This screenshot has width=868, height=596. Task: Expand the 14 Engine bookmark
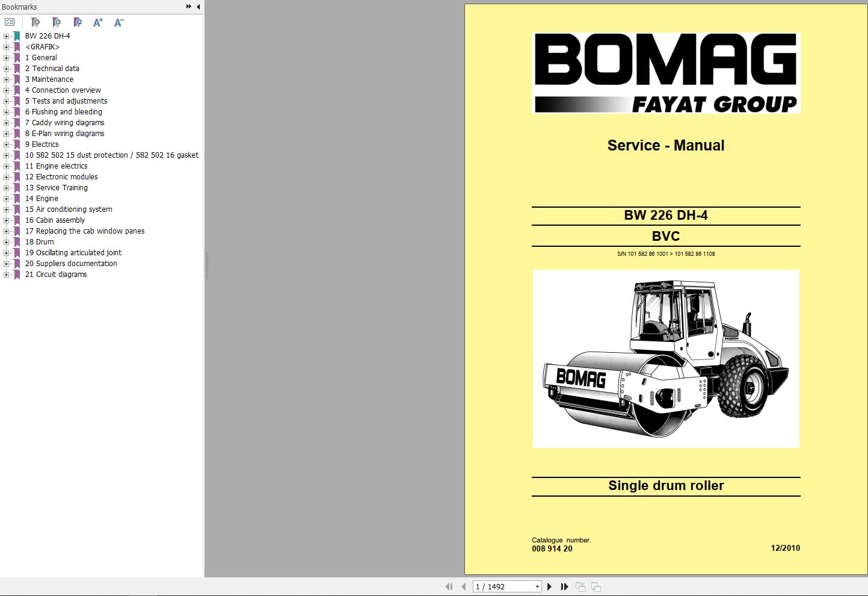click(x=5, y=198)
